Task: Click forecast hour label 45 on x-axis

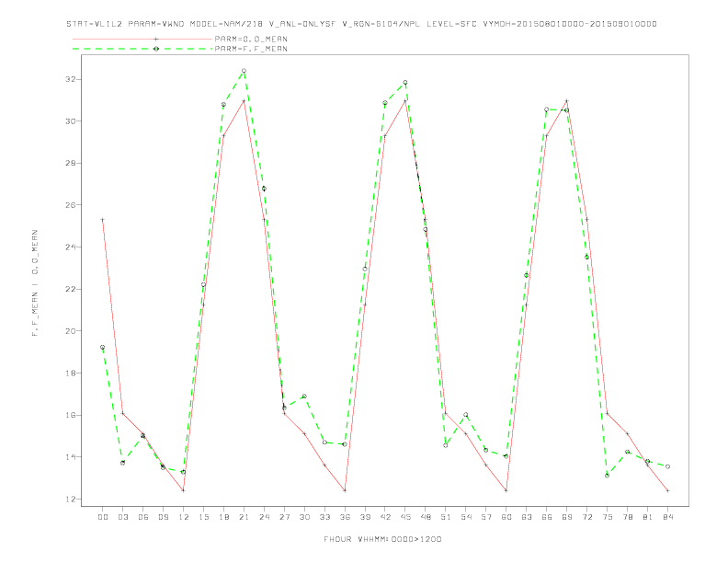Action: click(405, 517)
